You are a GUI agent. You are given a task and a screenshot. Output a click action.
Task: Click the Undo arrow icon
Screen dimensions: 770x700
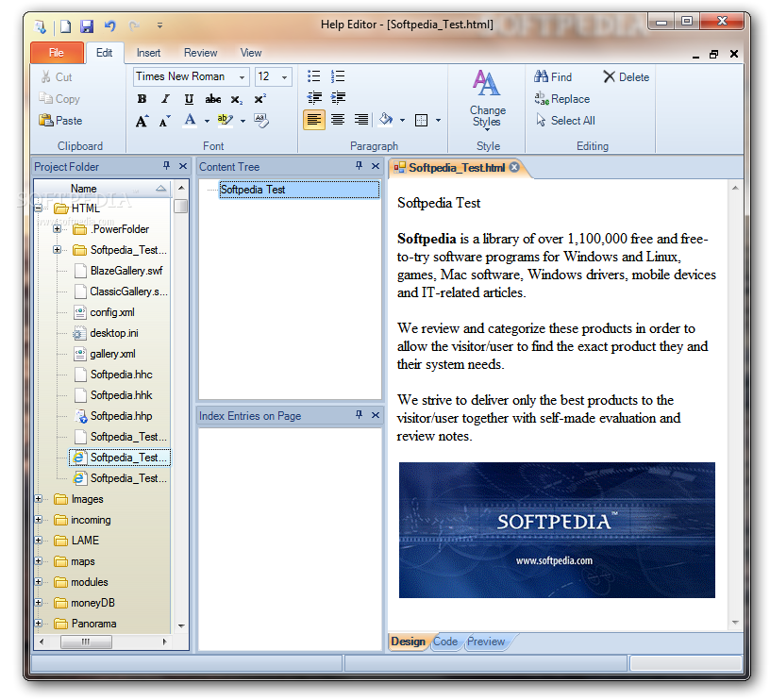pos(110,25)
